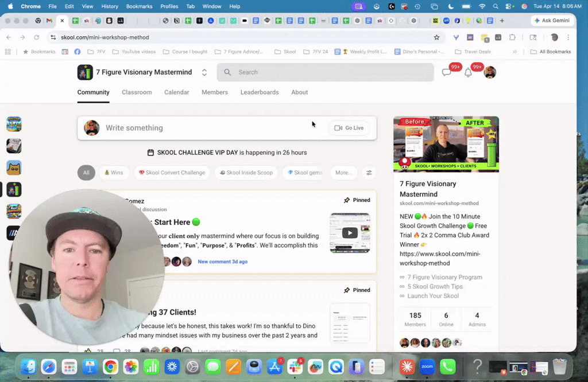
Task: Go back using the browser back arrow
Action: pos(9,37)
